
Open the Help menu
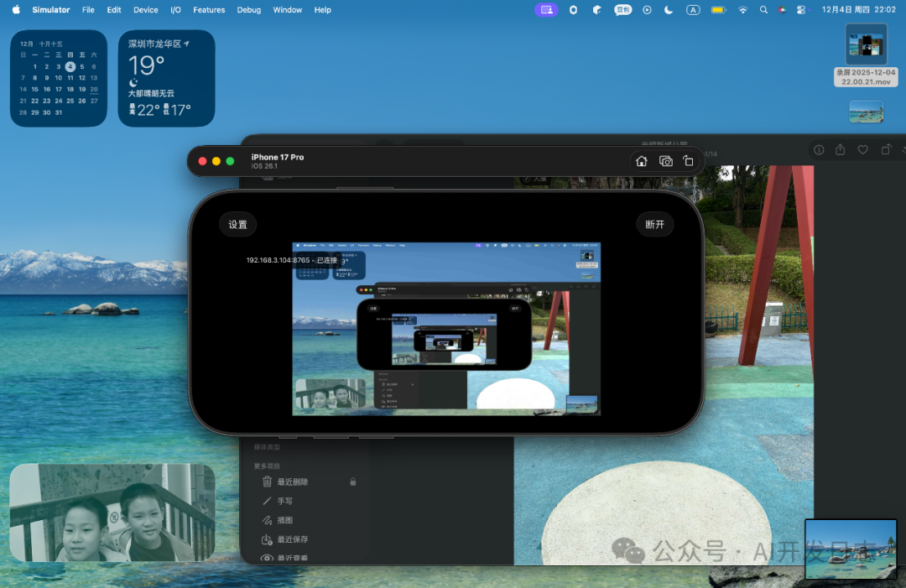pos(322,10)
